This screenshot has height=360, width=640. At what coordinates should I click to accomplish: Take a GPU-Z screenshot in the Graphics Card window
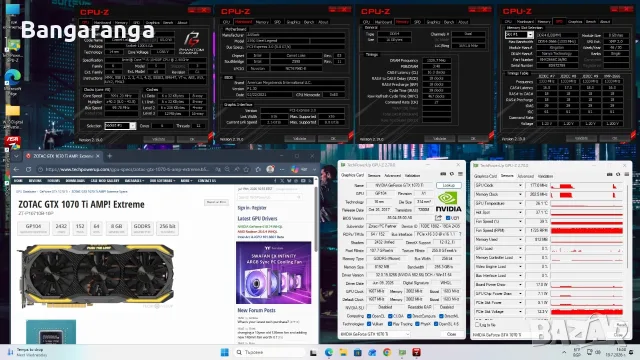tap(443, 174)
